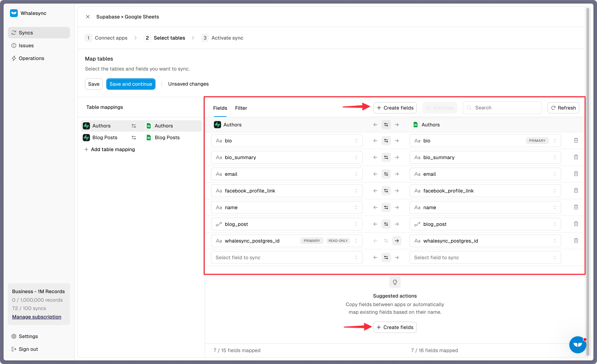This screenshot has height=364, width=597.
Task: Select right-only sync for whalesync_postgres_id
Action: [397, 241]
